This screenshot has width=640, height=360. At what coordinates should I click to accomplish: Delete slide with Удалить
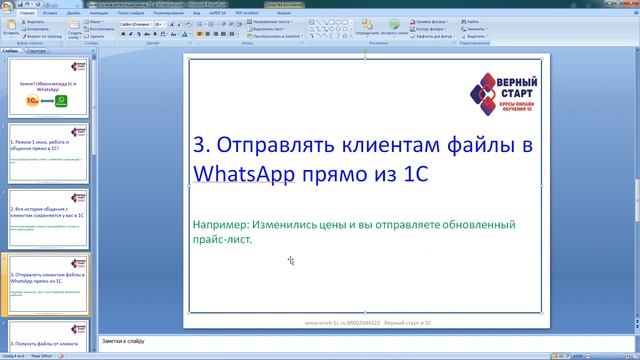pos(95,36)
